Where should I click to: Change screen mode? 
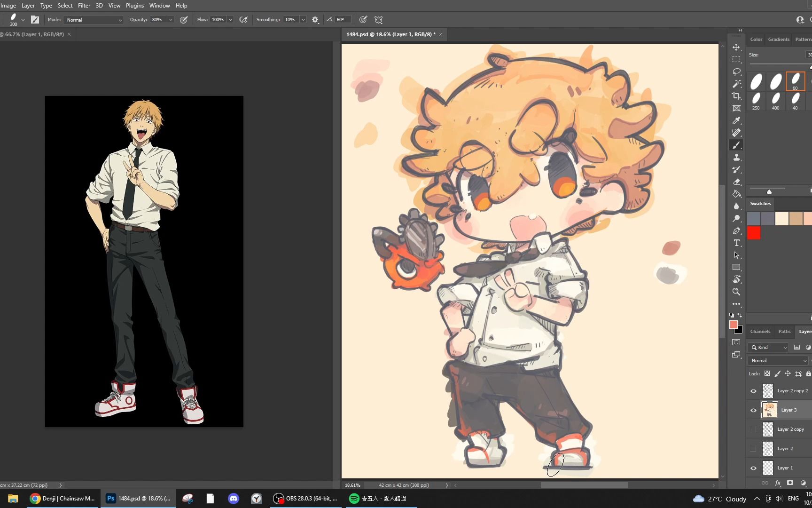pyautogui.click(x=736, y=355)
